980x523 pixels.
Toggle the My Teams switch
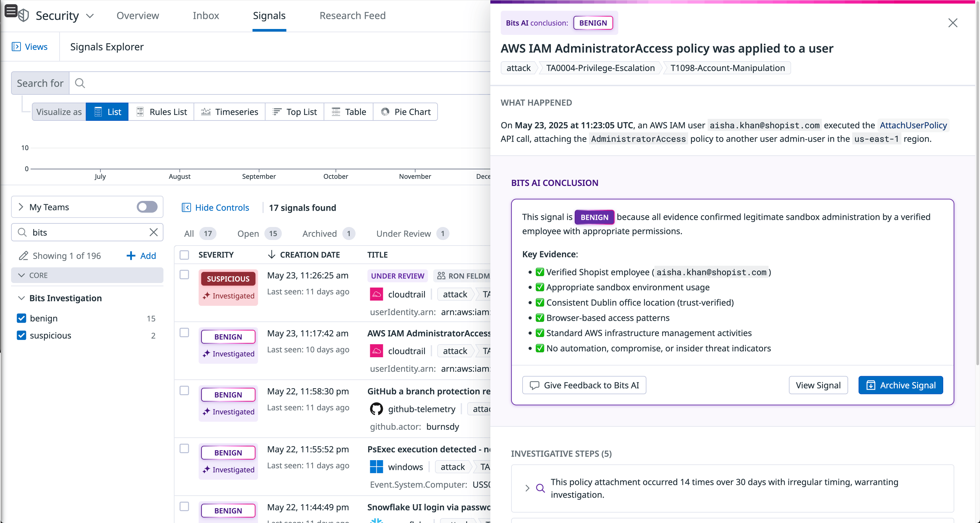[147, 207]
